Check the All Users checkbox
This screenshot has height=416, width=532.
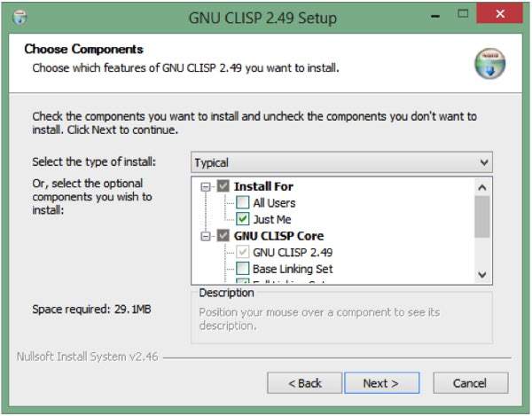click(x=243, y=203)
